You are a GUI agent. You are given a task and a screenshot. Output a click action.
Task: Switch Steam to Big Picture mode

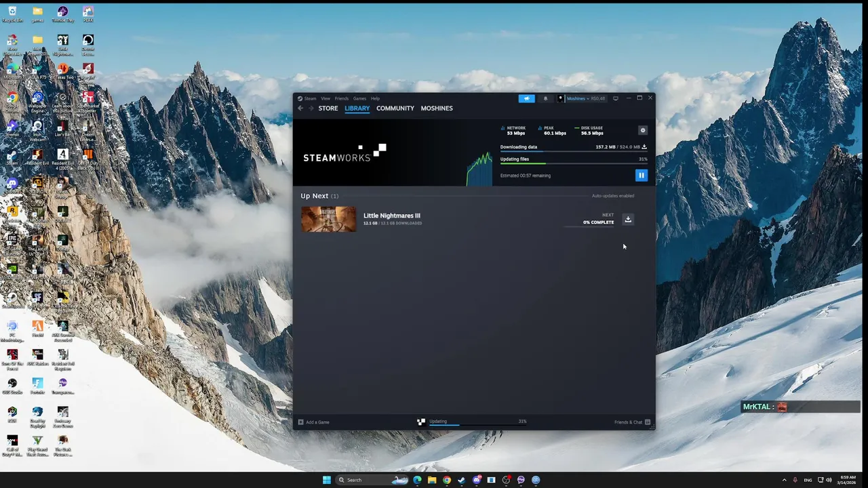(616, 98)
